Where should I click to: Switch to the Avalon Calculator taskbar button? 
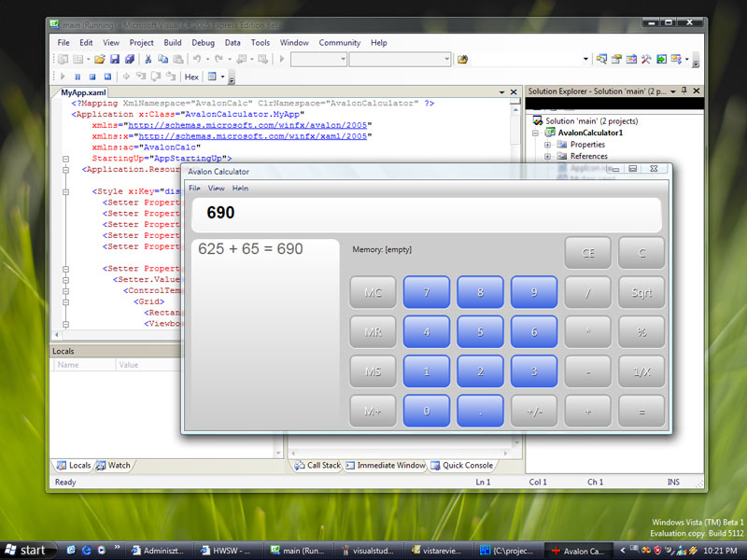point(578,551)
